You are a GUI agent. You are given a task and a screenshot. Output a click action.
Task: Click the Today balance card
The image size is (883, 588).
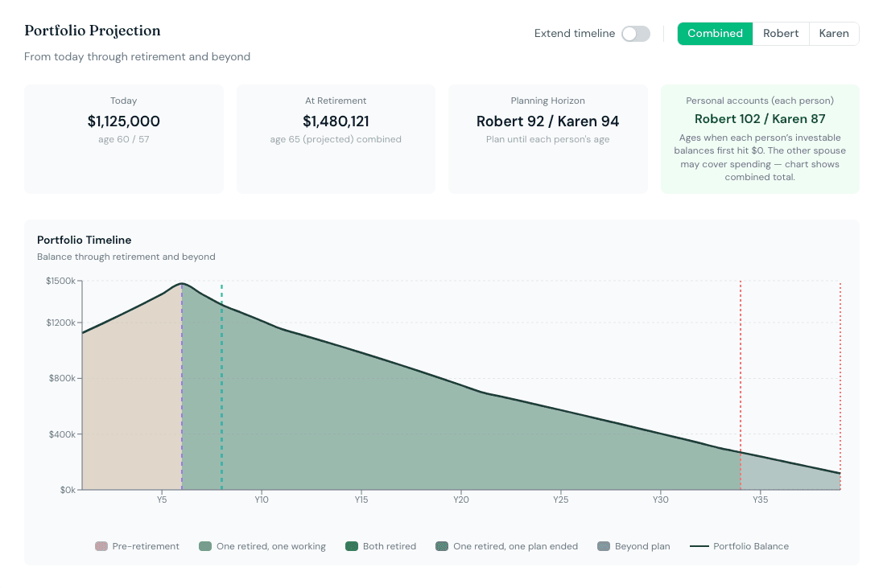point(124,139)
